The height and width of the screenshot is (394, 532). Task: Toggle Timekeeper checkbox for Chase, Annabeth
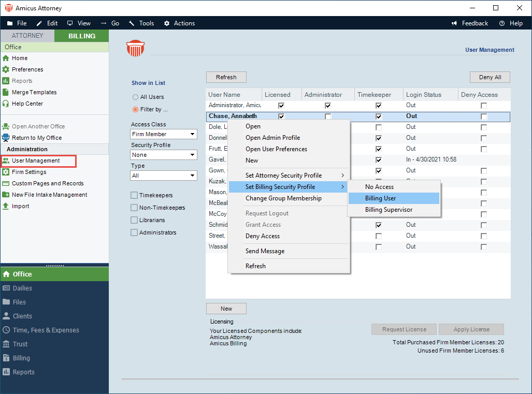tap(379, 116)
